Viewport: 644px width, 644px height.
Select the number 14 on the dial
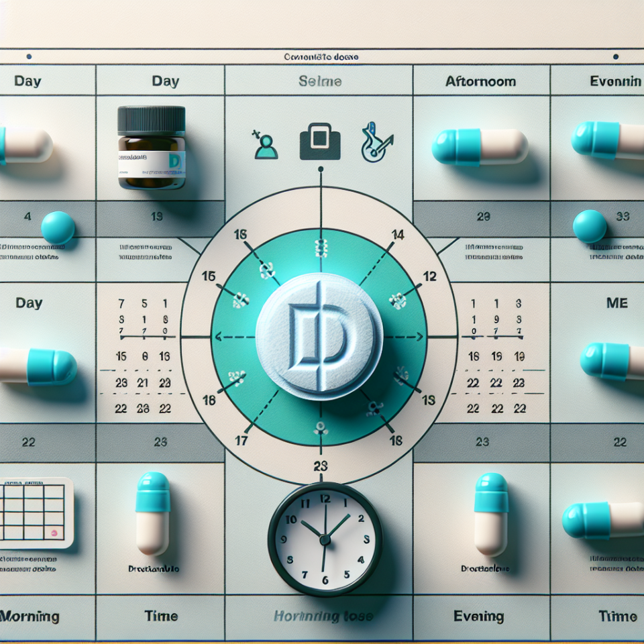[397, 235]
